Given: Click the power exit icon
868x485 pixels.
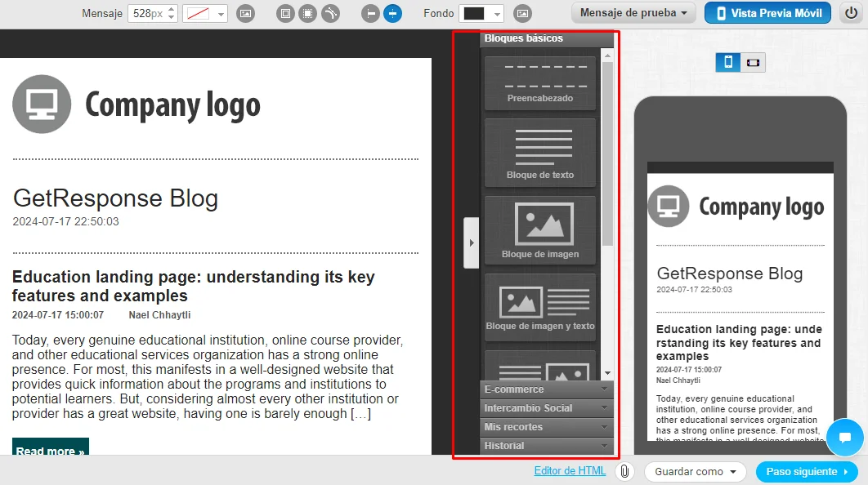Looking at the screenshot, I should click(852, 13).
